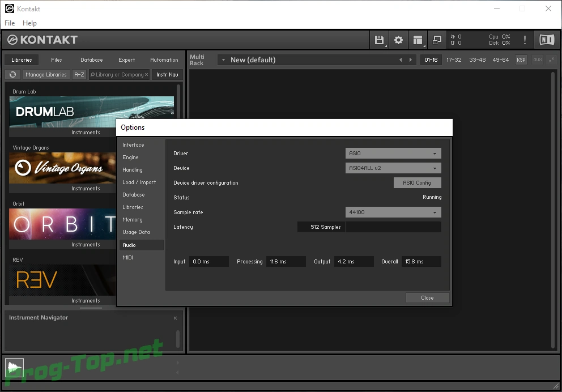Switch to the Automation tab

(x=164, y=60)
